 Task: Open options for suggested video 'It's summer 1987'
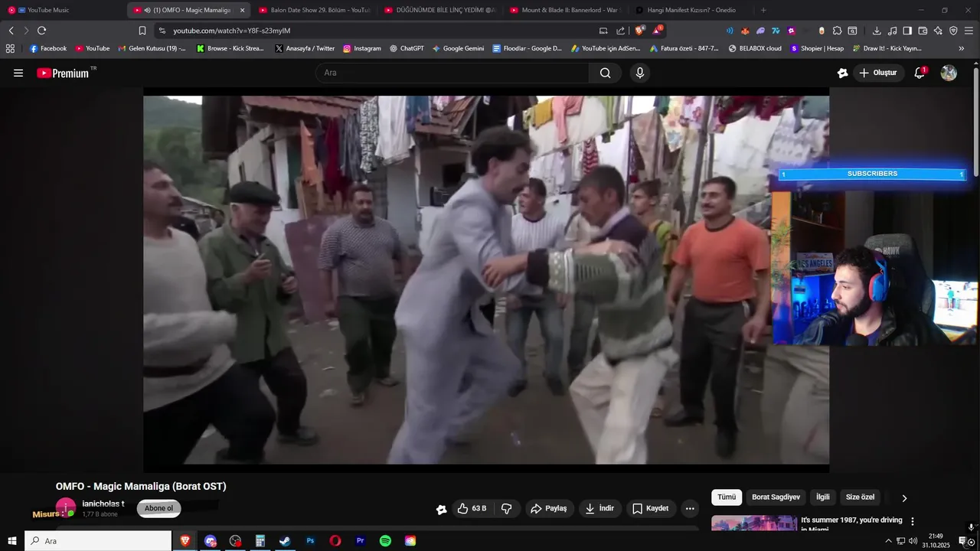click(912, 521)
